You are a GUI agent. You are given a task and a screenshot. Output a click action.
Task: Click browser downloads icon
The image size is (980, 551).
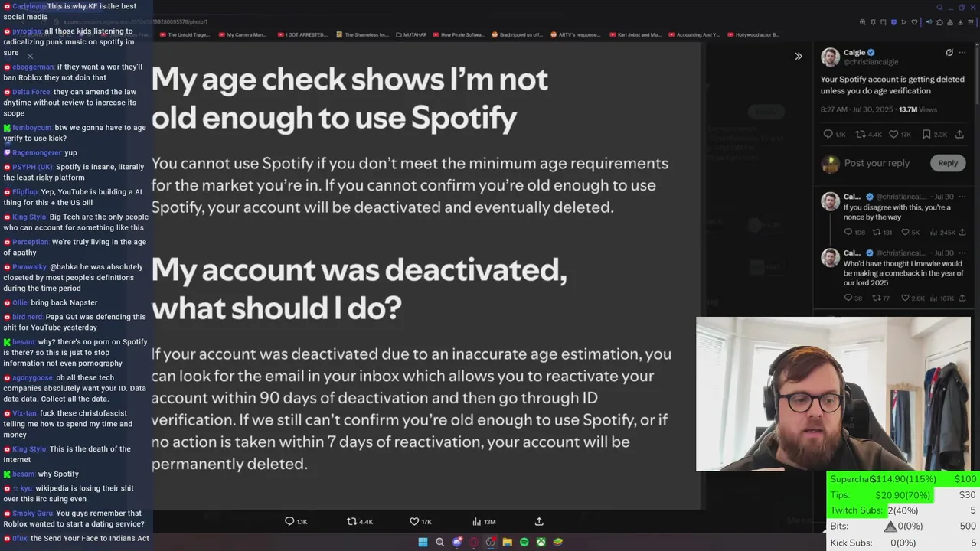(x=960, y=22)
